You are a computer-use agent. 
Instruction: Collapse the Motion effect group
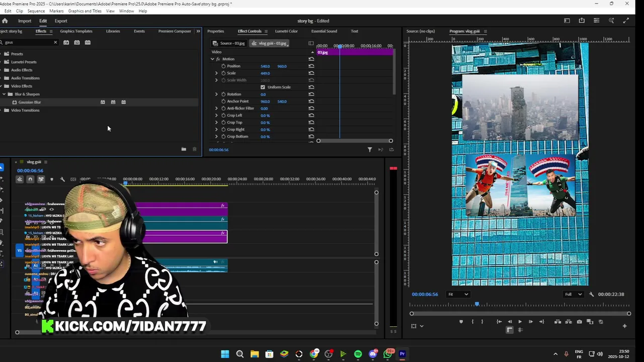point(212,59)
